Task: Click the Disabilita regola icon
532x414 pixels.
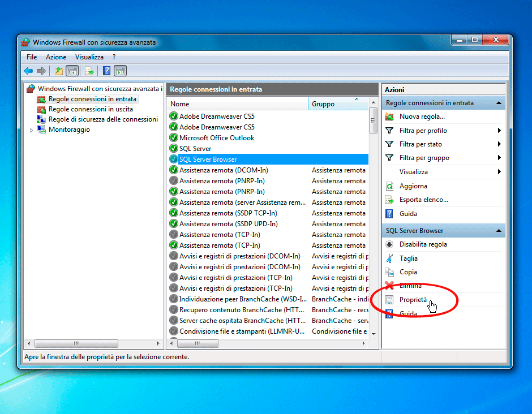Action: 389,244
